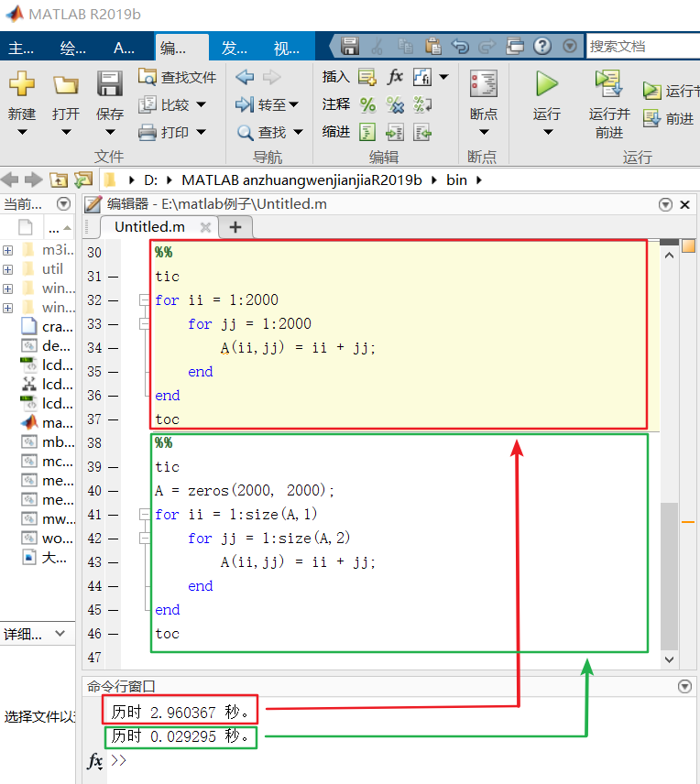
Task: Select the Untitled.m editor tab
Action: [x=149, y=227]
